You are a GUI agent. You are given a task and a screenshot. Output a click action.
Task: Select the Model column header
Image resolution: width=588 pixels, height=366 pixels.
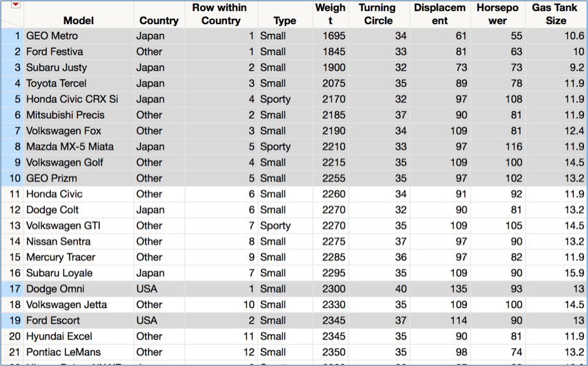point(78,20)
